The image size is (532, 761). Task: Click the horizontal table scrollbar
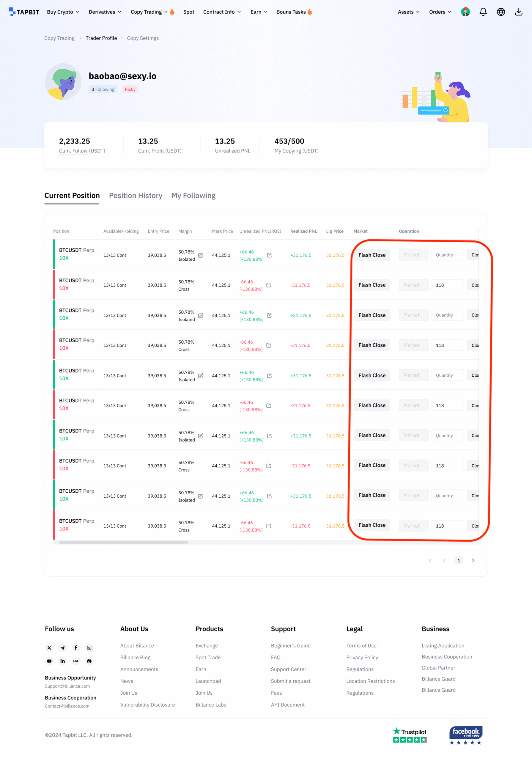[123, 542]
